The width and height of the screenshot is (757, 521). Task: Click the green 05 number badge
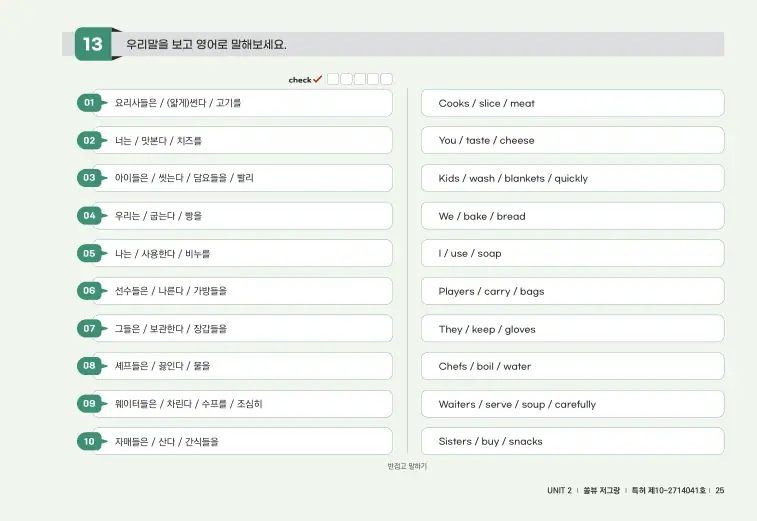[89, 253]
